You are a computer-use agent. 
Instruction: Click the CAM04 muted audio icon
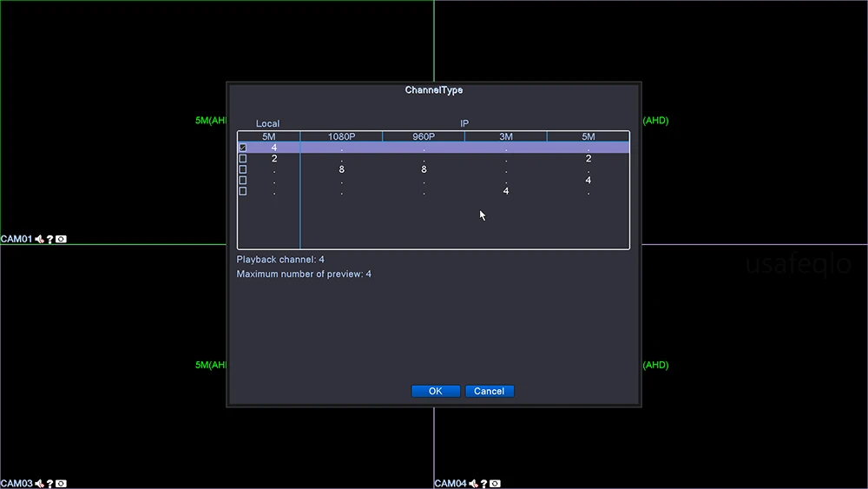(x=473, y=484)
